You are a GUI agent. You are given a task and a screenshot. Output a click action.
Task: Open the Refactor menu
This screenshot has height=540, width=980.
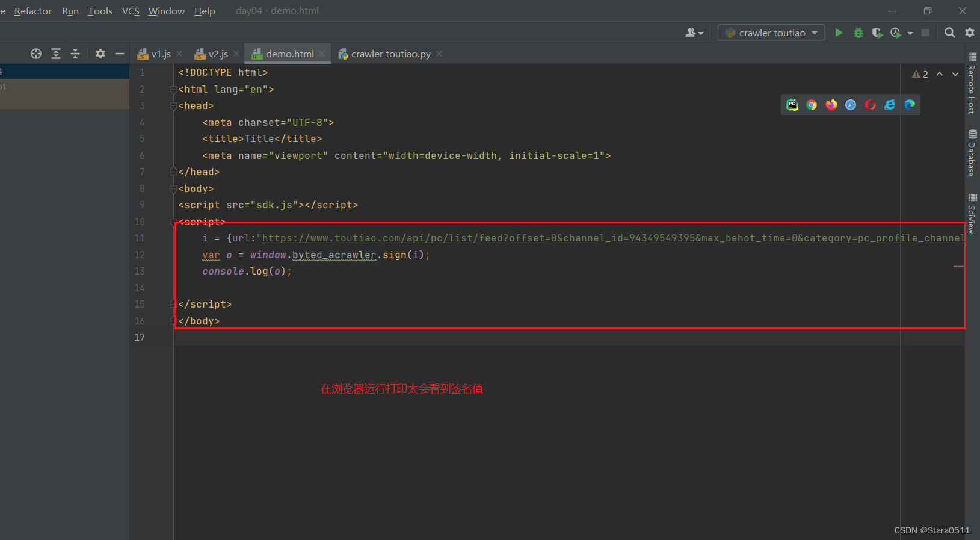(33, 11)
